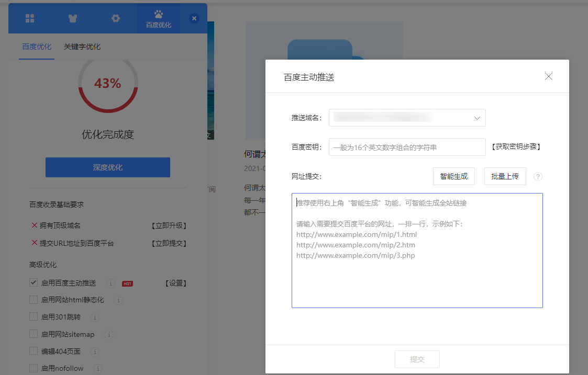The image size is (588, 375).
Task: Click info icon next to 启用百度主动推送
Action: [x=110, y=283]
